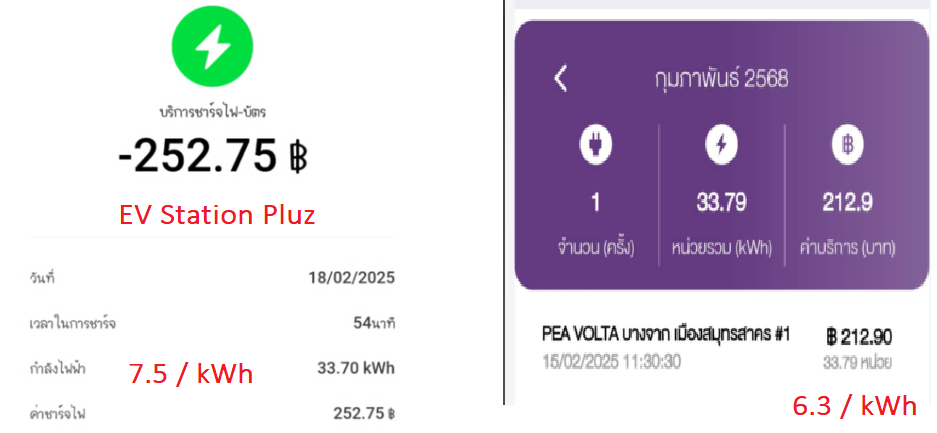Click the plug icon above session count
The image size is (937, 433).
click(x=595, y=146)
